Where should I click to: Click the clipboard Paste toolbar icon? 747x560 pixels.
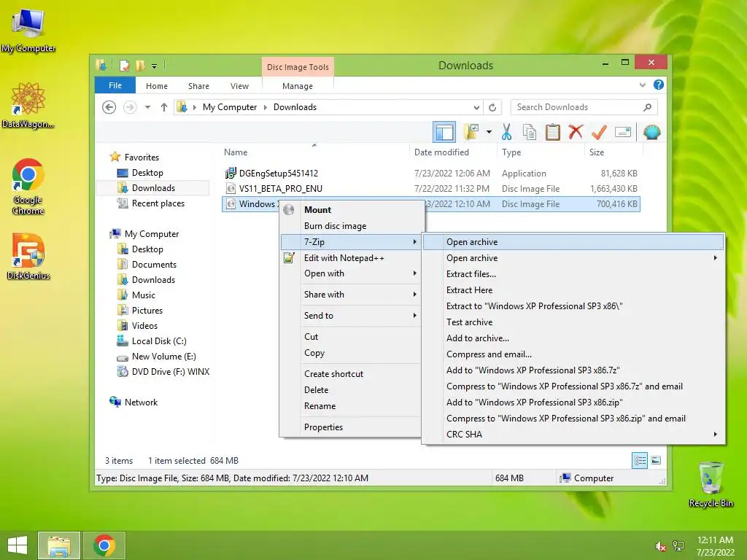553,132
